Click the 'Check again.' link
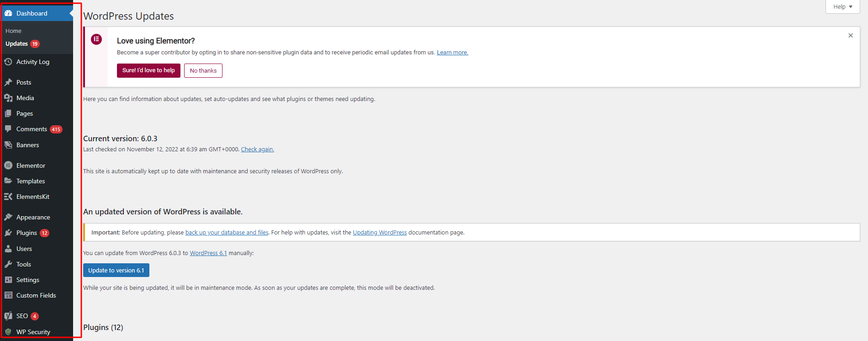 click(x=257, y=149)
